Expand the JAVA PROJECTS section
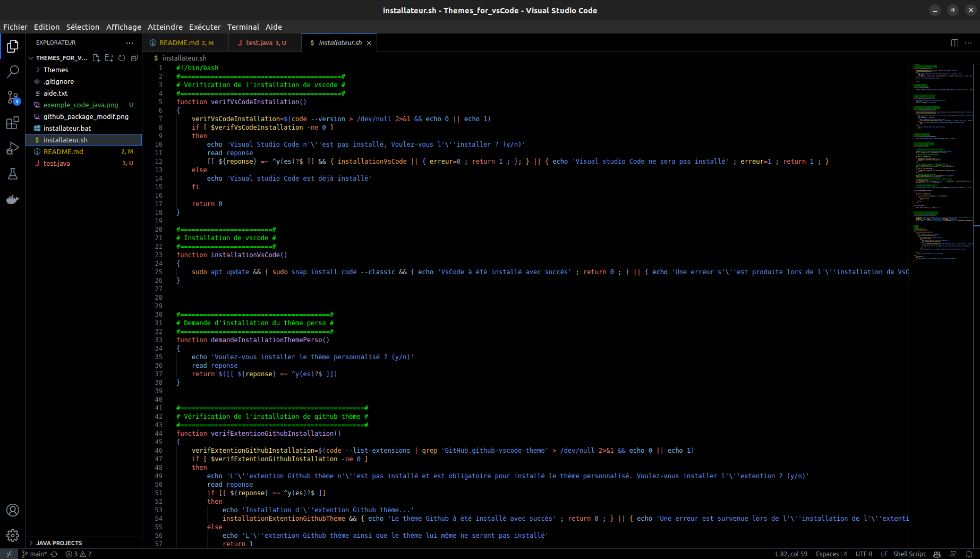 58,543
